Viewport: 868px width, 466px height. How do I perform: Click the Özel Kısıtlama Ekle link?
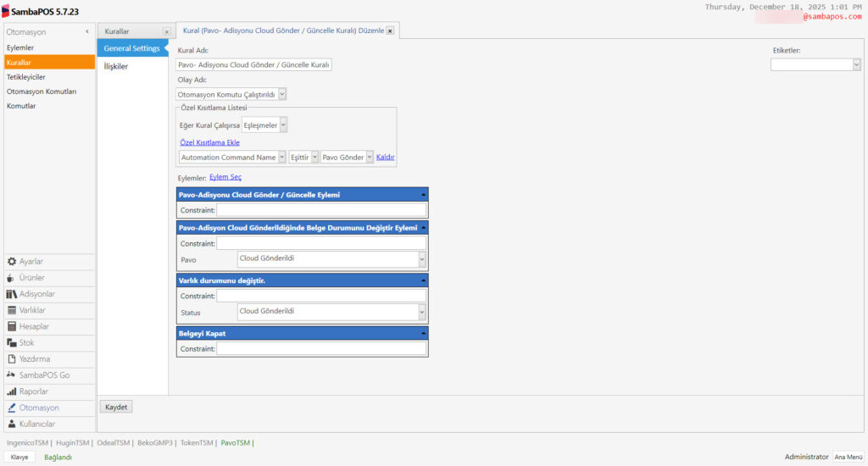pyautogui.click(x=209, y=142)
